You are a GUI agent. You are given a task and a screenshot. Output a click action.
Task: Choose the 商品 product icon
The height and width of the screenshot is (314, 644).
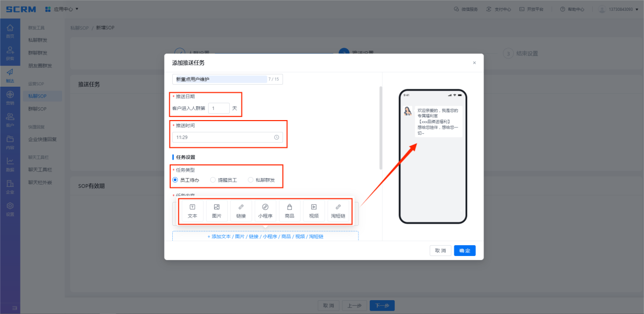pyautogui.click(x=290, y=211)
